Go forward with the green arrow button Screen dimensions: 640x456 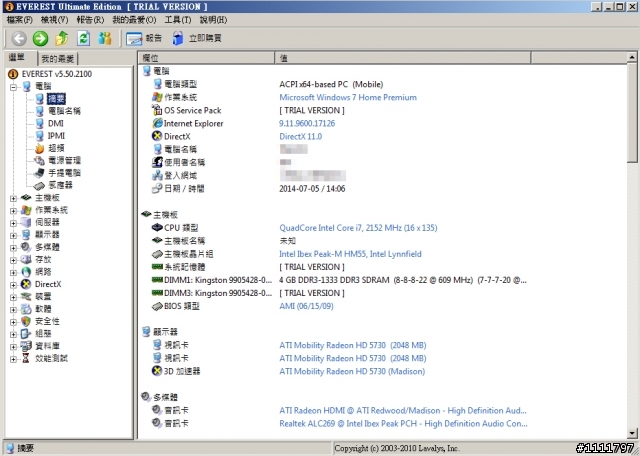coord(40,38)
